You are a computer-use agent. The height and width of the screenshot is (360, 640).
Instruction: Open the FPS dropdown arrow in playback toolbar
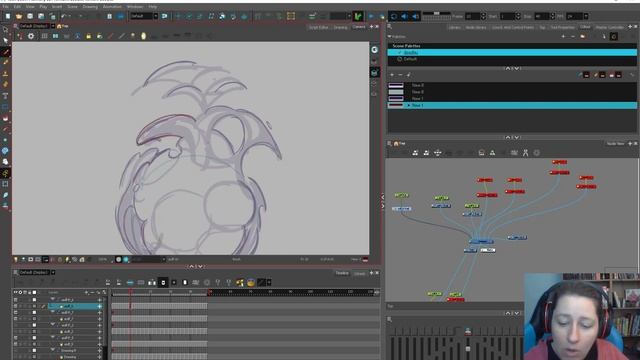point(586,16)
